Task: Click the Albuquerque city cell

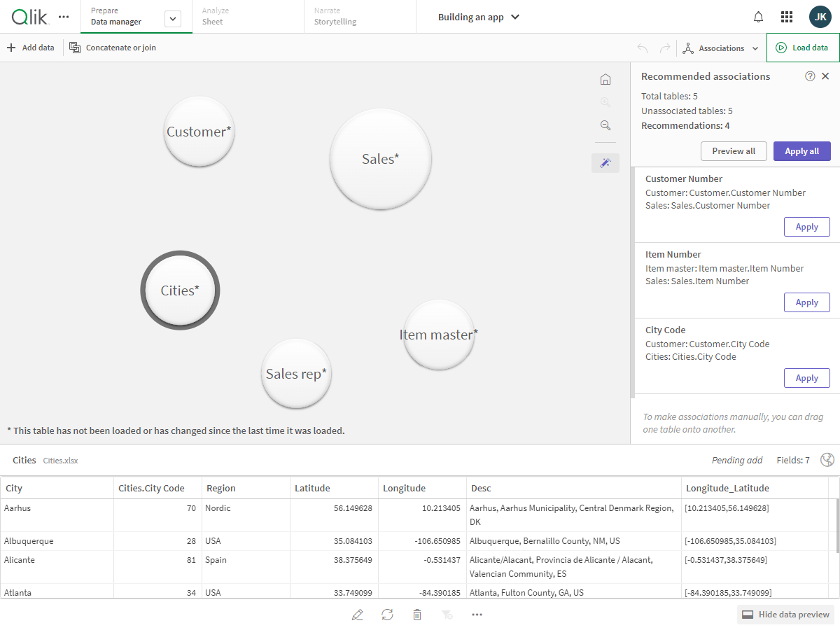Action: pos(57,541)
